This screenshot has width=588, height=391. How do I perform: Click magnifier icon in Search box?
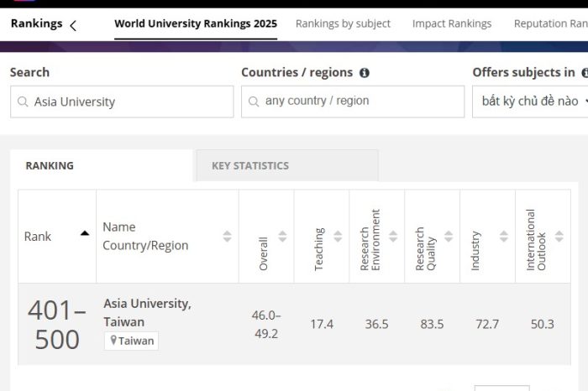(x=23, y=102)
